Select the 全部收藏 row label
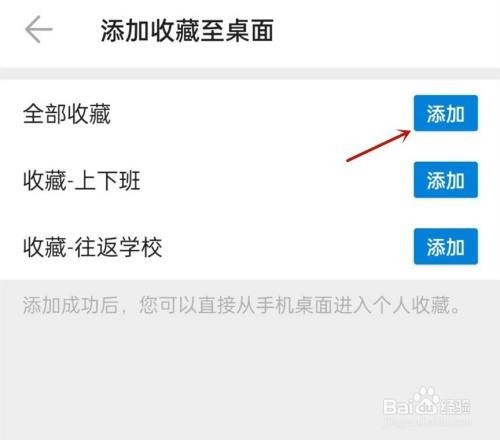 67,114
